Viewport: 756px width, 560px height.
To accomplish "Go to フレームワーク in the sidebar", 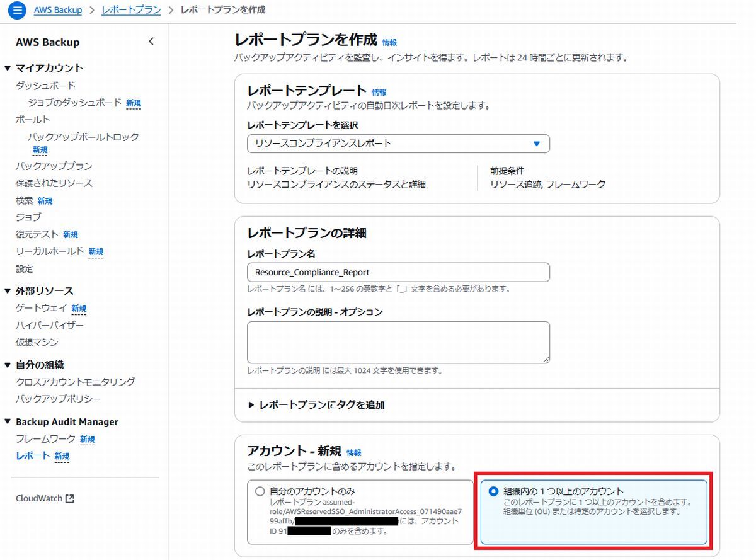I will point(46,439).
